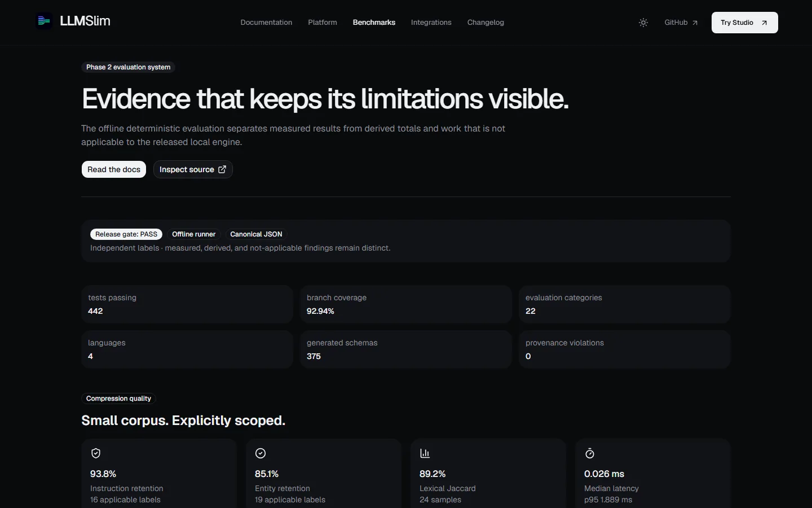This screenshot has height=508, width=812.
Task: Click the 'generated schemas' label
Action: click(342, 343)
